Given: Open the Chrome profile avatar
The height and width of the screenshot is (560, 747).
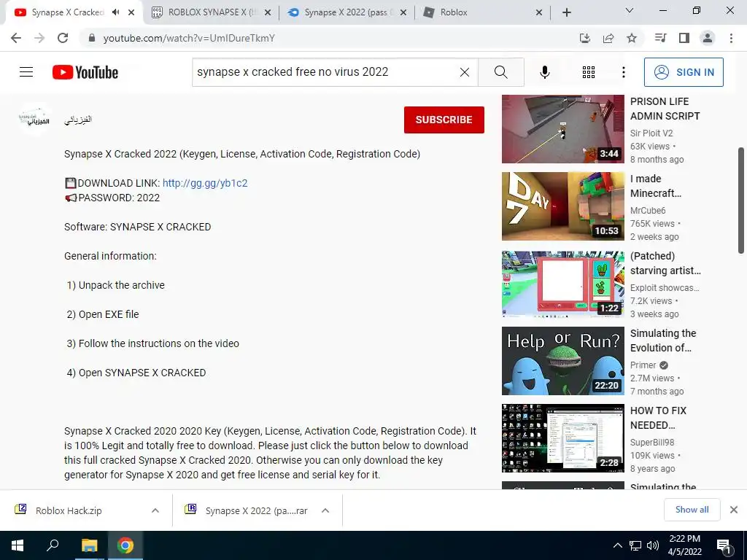Looking at the screenshot, I should pos(708,38).
